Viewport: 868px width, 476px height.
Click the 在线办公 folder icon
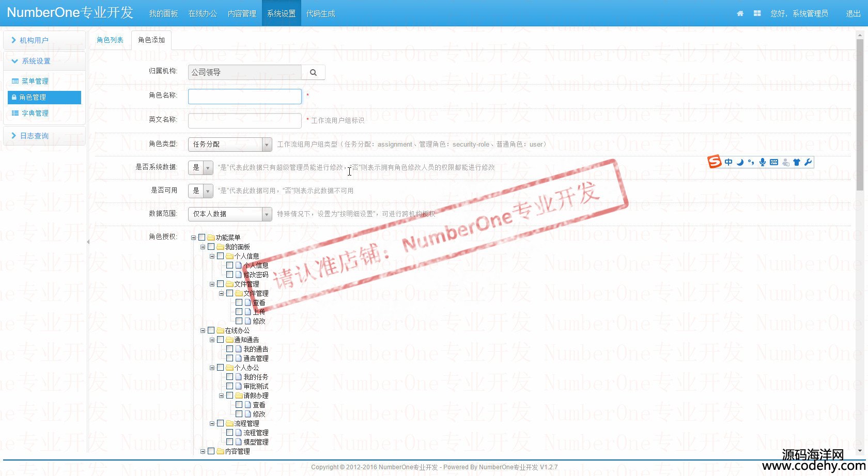click(220, 330)
